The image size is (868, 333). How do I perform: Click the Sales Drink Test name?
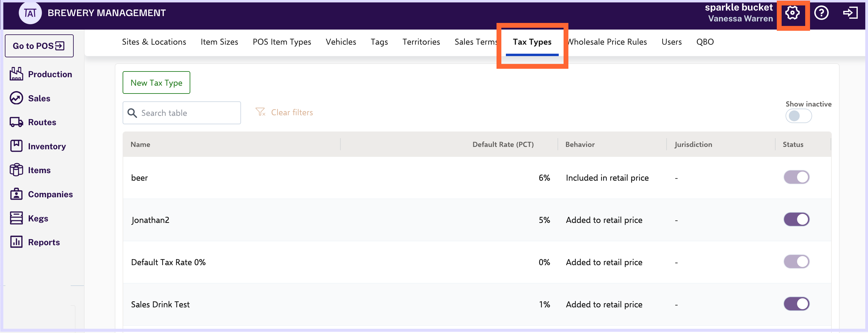click(x=160, y=304)
